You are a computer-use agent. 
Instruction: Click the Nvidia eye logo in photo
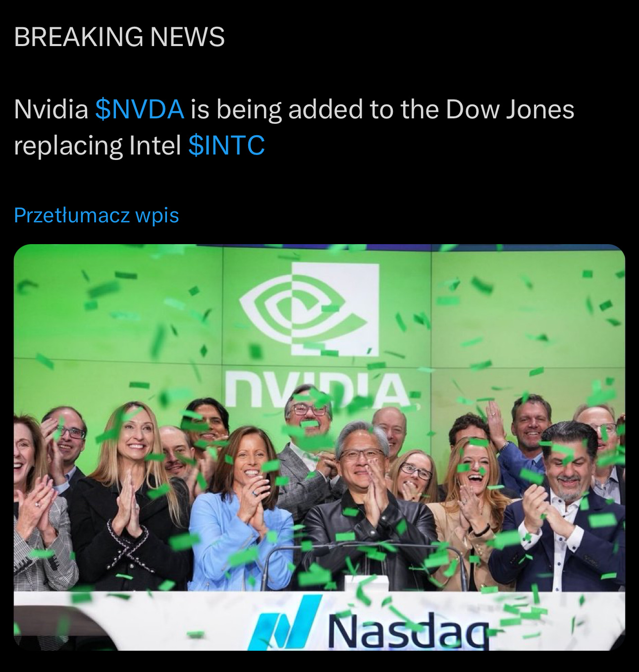(x=310, y=309)
